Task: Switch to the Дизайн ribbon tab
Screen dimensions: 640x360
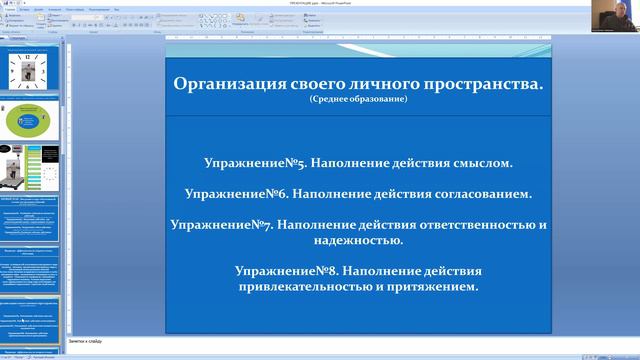Action: pyautogui.click(x=38, y=9)
